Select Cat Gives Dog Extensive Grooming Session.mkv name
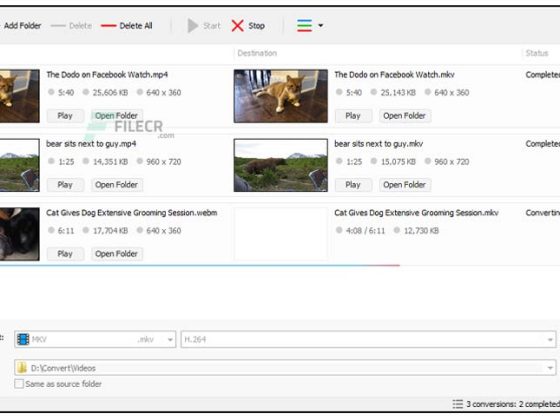Viewport: 560px width, 420px height. tap(416, 212)
